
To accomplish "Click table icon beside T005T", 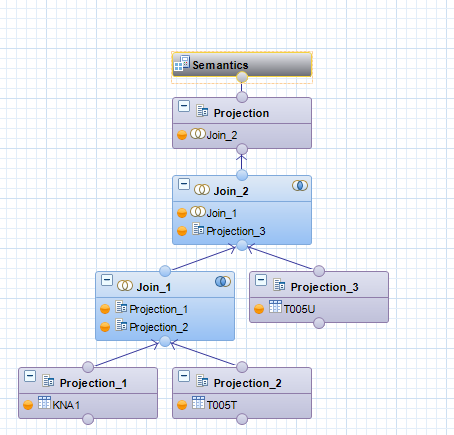I will (198, 403).
